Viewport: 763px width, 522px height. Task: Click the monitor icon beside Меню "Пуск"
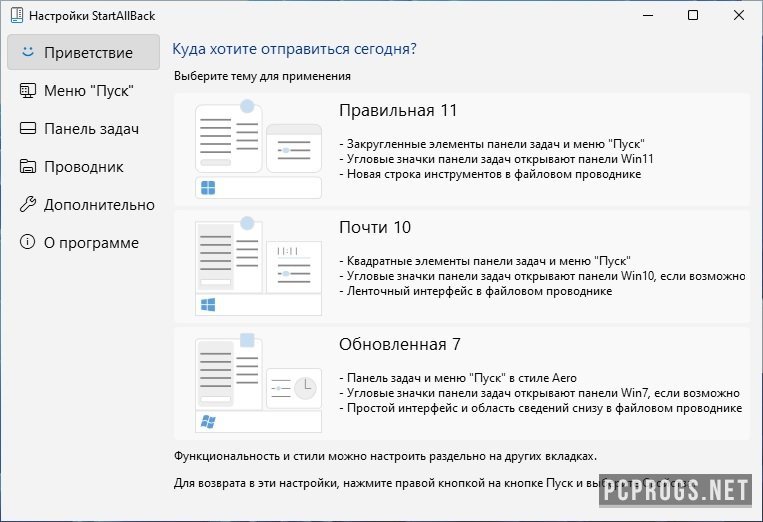tap(27, 91)
